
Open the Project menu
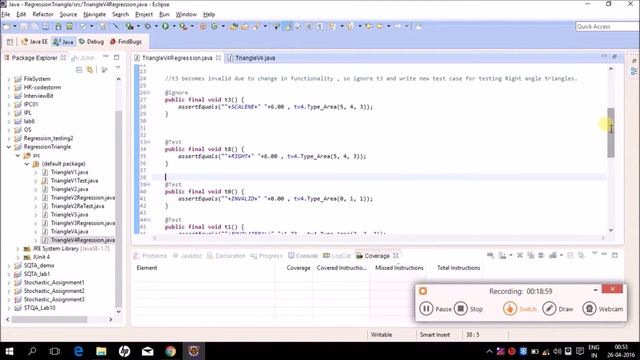[144, 14]
